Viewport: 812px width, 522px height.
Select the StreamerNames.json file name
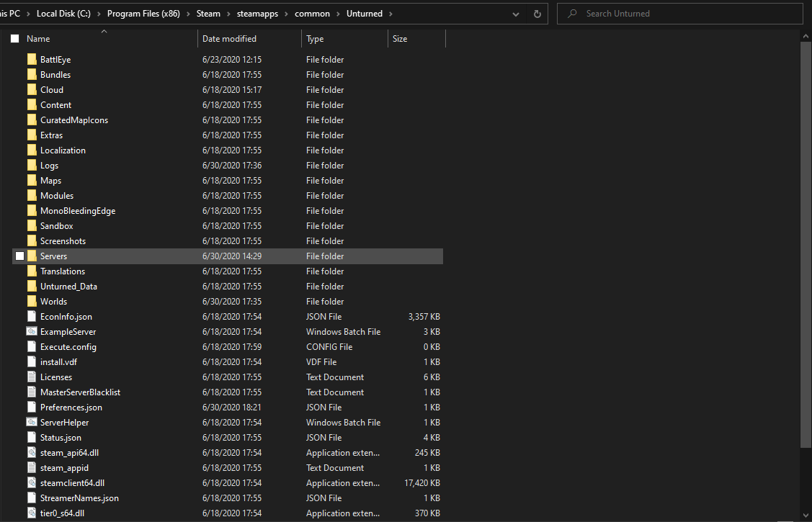pos(79,498)
